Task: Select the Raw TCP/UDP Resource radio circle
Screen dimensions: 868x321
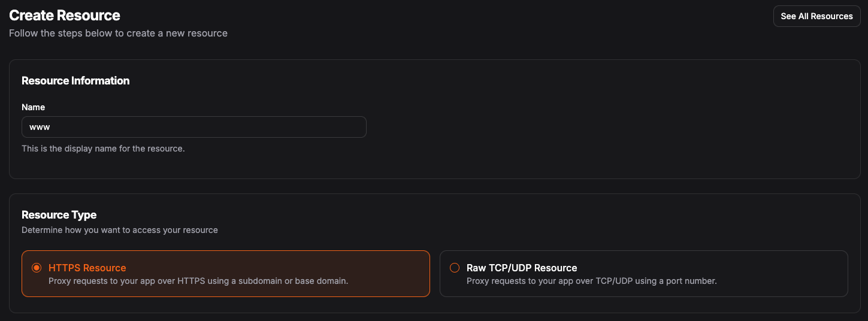Action: coord(455,268)
